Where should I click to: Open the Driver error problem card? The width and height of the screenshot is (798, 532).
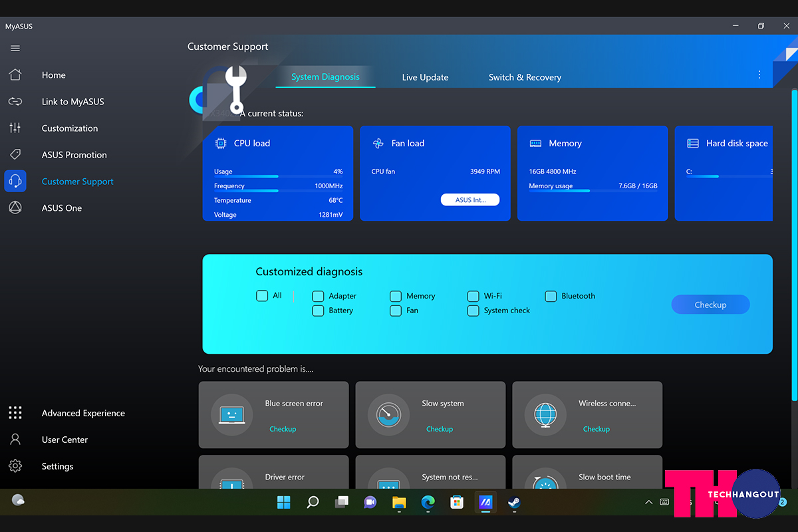pos(273,472)
